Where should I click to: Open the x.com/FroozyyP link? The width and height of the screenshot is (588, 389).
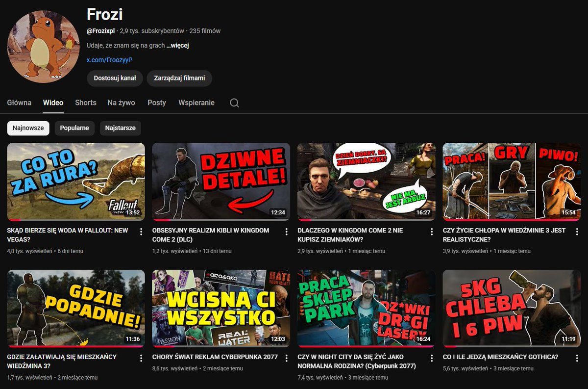click(x=110, y=60)
